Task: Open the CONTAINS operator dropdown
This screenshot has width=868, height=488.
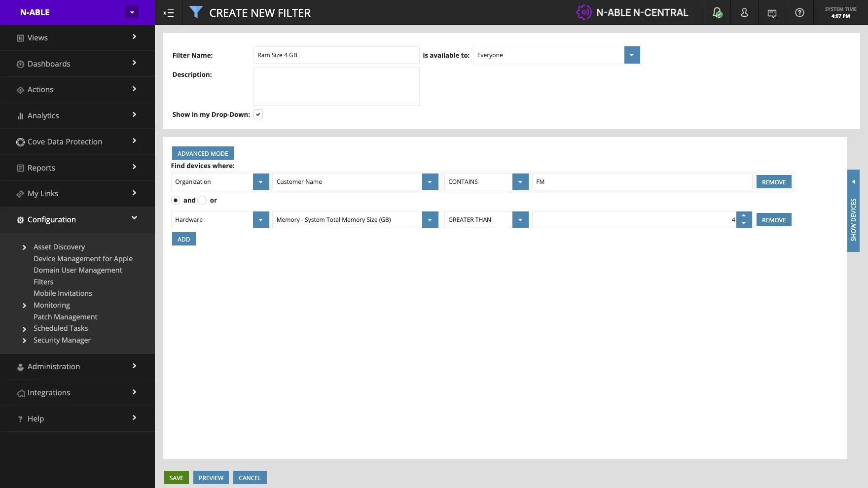Action: tap(520, 182)
